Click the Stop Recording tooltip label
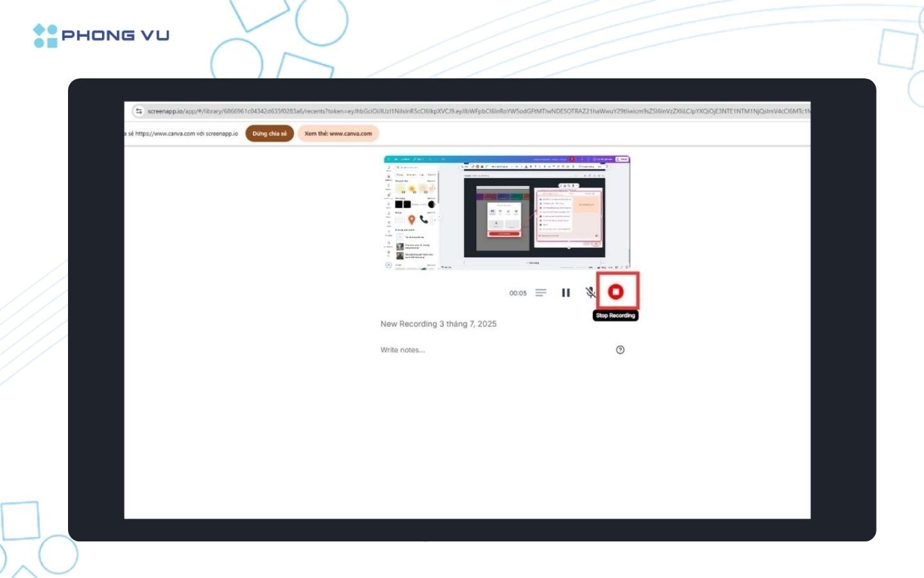This screenshot has width=924, height=578. pyautogui.click(x=615, y=315)
